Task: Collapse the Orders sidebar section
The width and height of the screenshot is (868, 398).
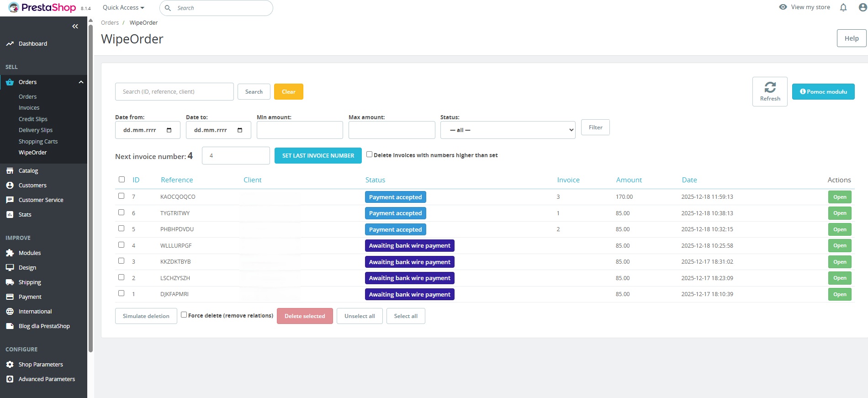Action: 81,82
